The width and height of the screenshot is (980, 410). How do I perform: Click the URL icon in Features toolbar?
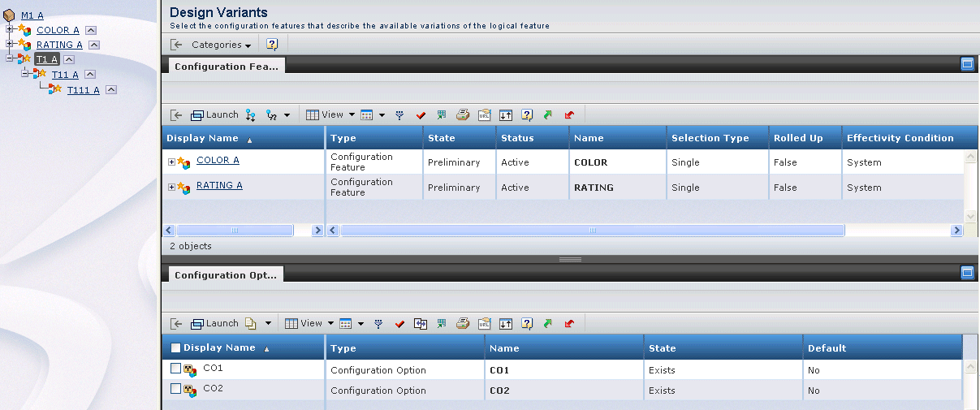(485, 115)
